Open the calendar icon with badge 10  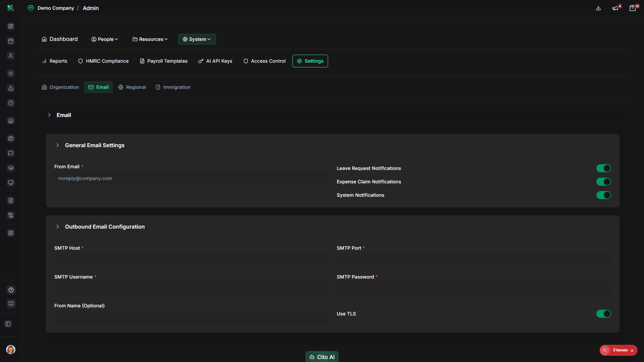pyautogui.click(x=633, y=8)
